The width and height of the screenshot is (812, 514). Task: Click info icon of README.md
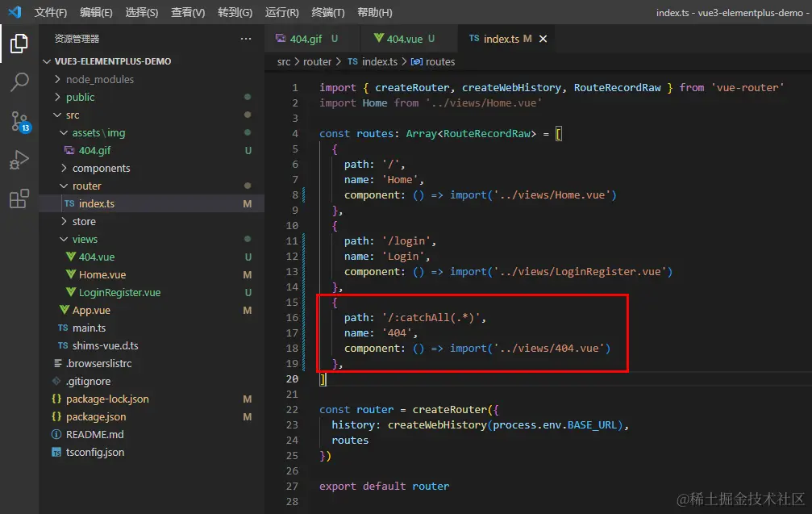56,434
